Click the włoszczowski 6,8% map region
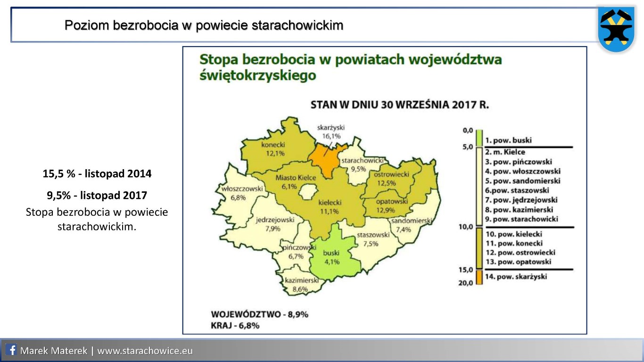 click(x=239, y=193)
